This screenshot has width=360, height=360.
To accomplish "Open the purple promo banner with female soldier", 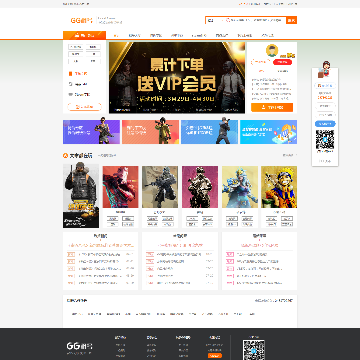I will (x=91, y=132).
